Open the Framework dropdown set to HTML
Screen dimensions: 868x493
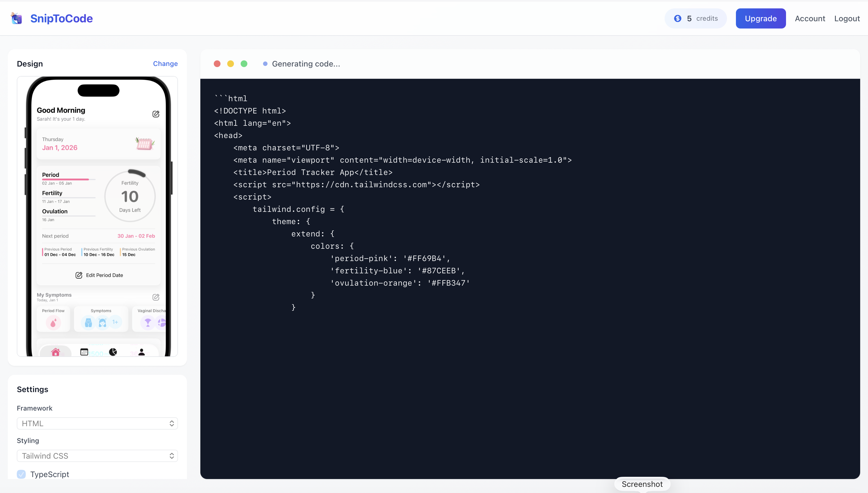pyautogui.click(x=97, y=423)
